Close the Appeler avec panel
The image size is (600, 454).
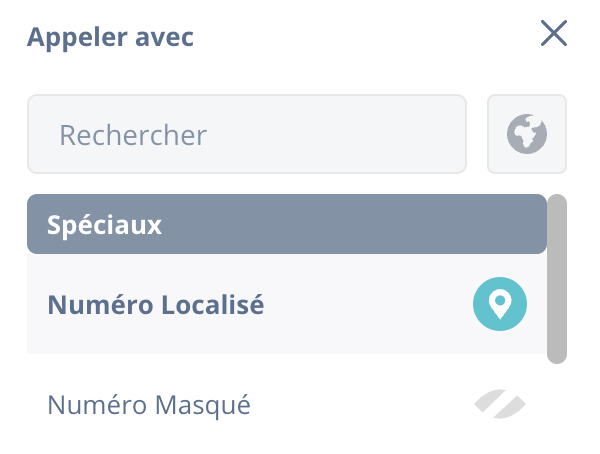[554, 33]
